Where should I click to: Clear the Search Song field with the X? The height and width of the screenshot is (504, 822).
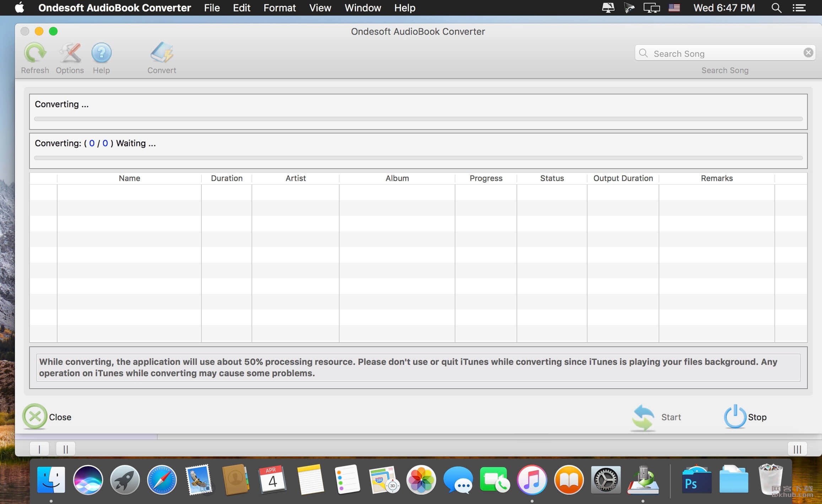(808, 53)
